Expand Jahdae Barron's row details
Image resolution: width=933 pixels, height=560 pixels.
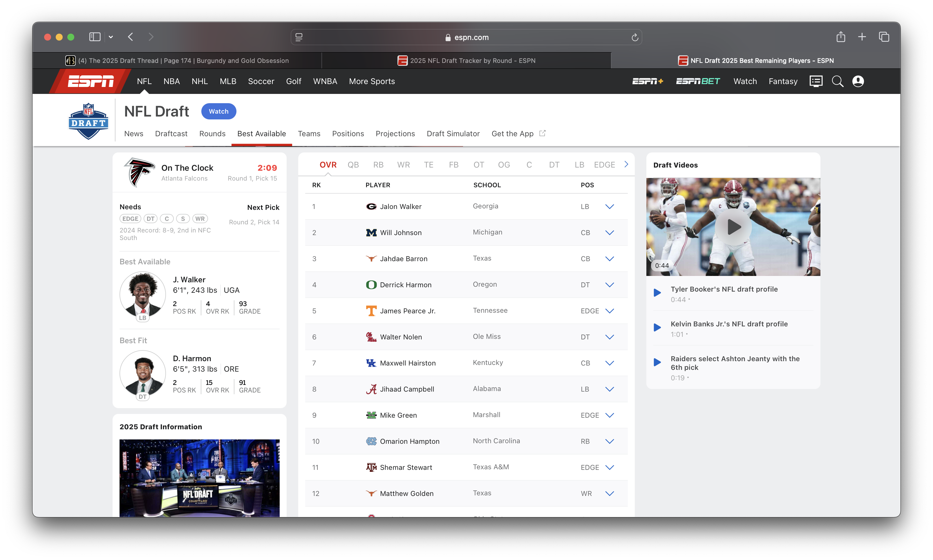[x=610, y=259]
